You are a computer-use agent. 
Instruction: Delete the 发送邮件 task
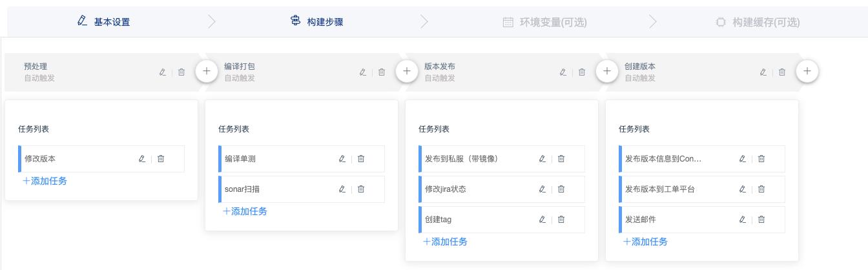coord(761,220)
